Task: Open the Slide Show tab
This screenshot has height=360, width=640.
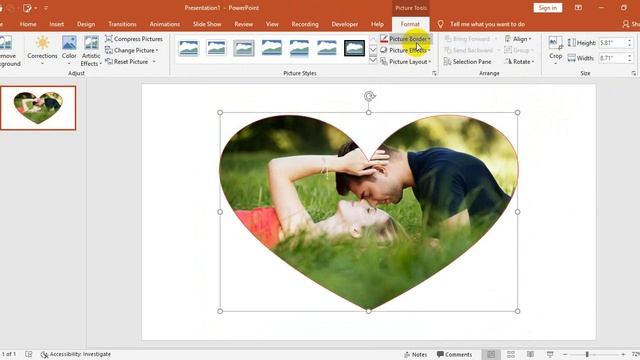Action: [x=207, y=24]
